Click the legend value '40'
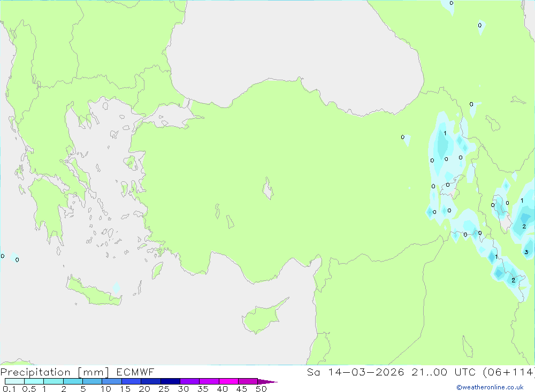The height and width of the screenshot is (392, 535). tap(222, 389)
